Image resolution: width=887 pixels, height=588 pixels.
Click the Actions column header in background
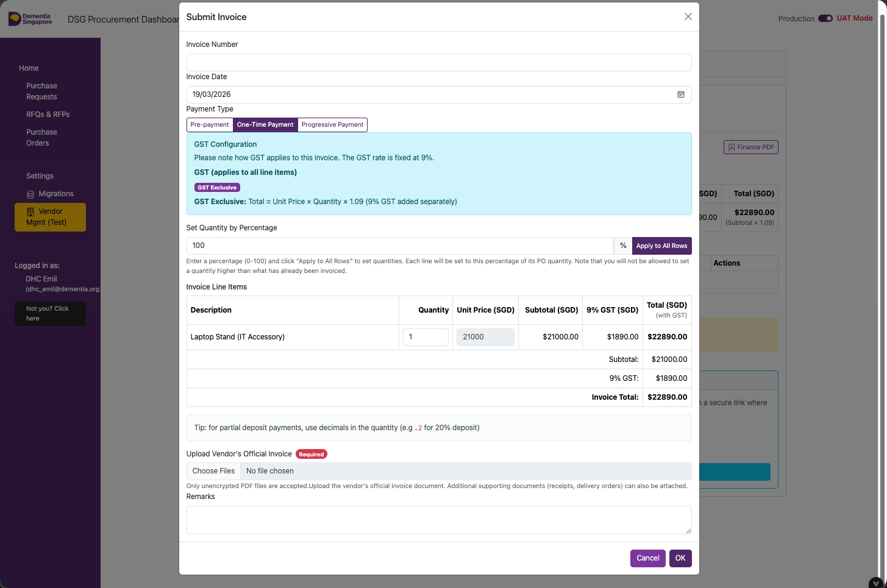(x=727, y=263)
